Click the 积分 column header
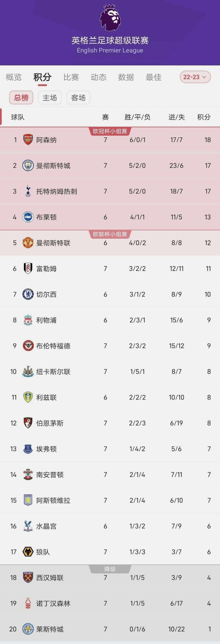 [204, 117]
